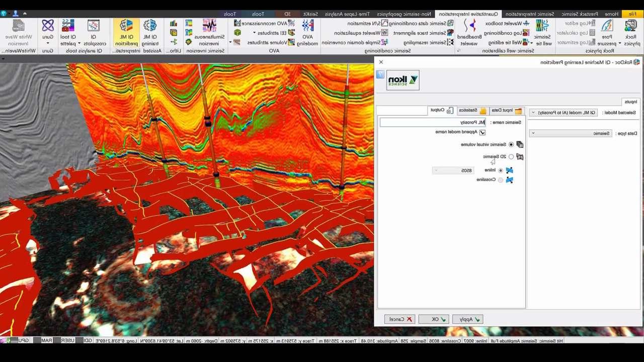Choose the Crossline radio button
This screenshot has height=362, width=644.
pos(500,180)
